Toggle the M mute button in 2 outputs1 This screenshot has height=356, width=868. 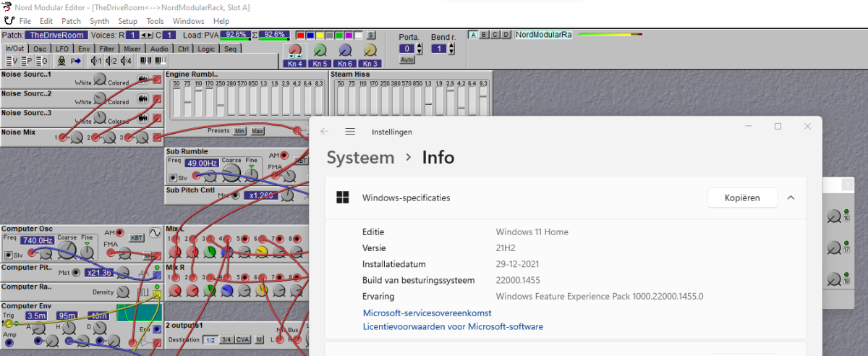pos(259,340)
